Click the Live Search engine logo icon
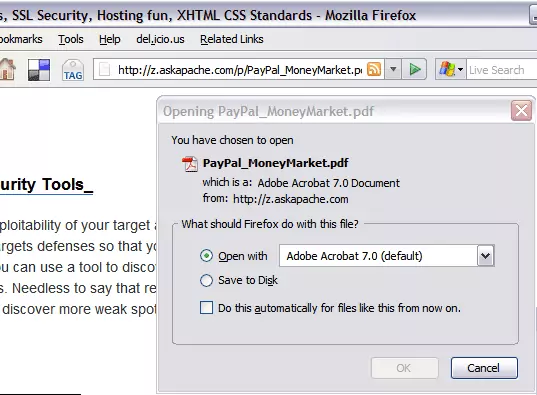Screen dimensions: 537x395 [x=447, y=70]
